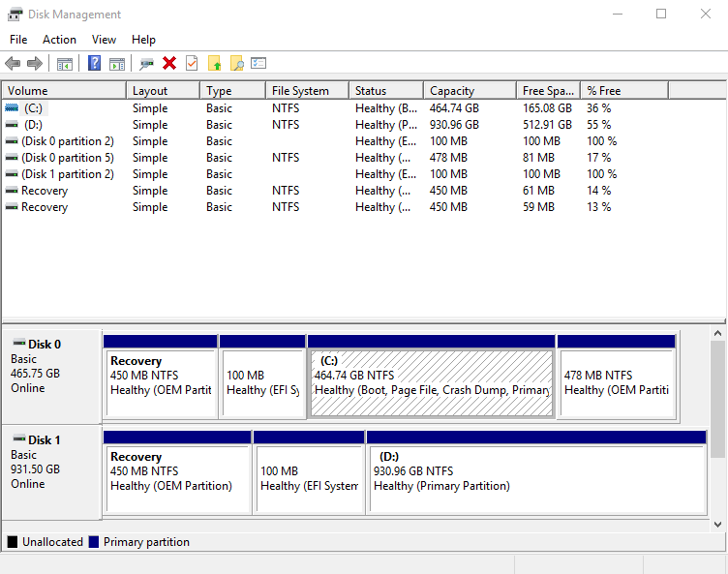This screenshot has height=574, width=728.
Task: Click the 512.91 GB free space cell
Action: [547, 125]
